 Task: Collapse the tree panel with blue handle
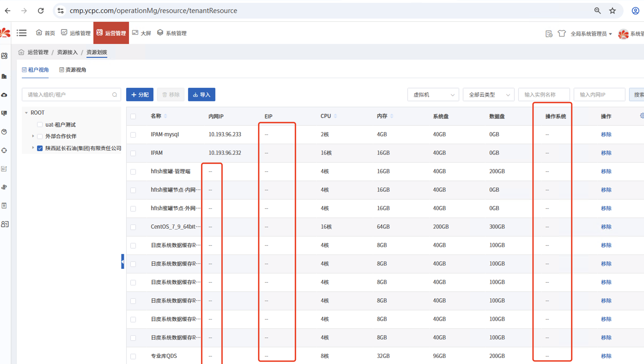[x=122, y=261]
